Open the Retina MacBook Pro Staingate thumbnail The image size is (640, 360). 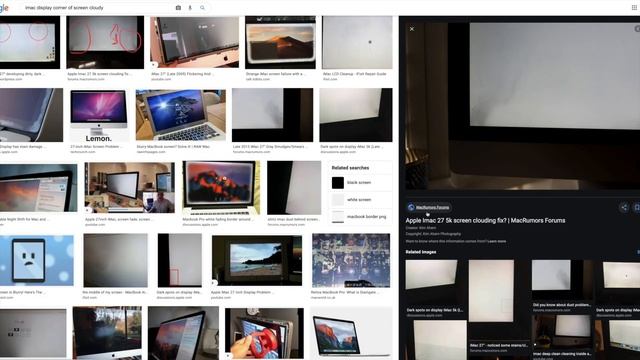point(351,260)
